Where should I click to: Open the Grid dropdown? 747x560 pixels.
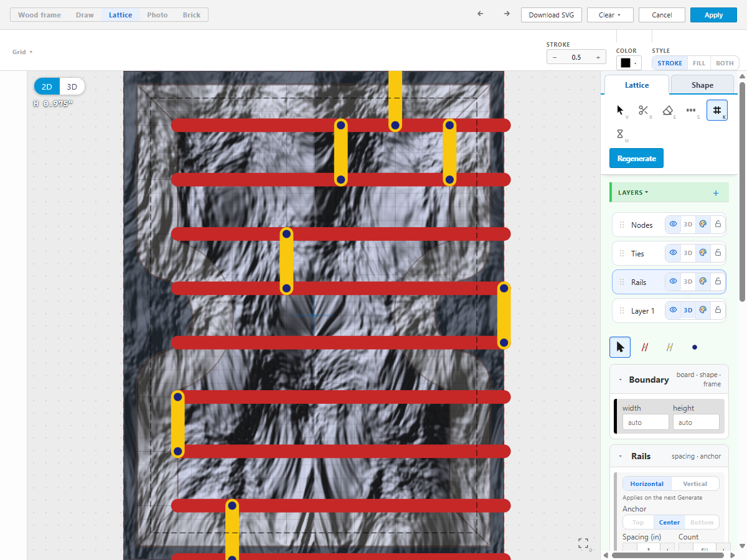(22, 52)
